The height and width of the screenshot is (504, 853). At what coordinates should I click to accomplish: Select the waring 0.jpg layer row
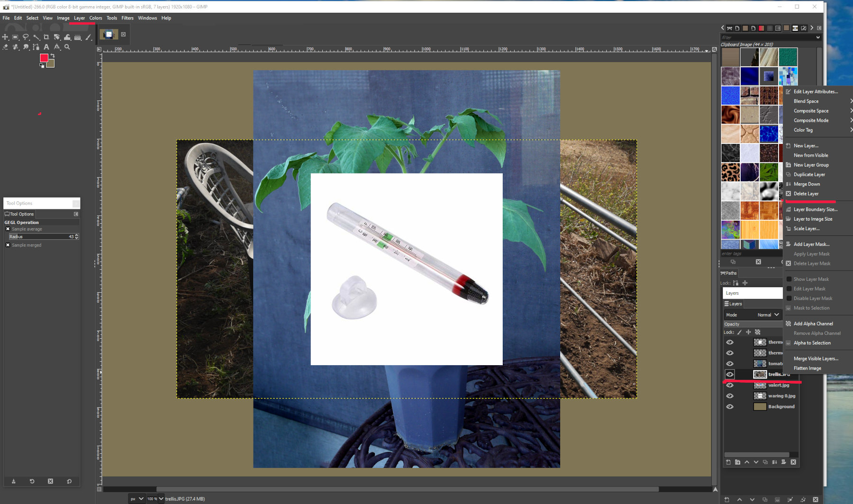pyautogui.click(x=761, y=396)
